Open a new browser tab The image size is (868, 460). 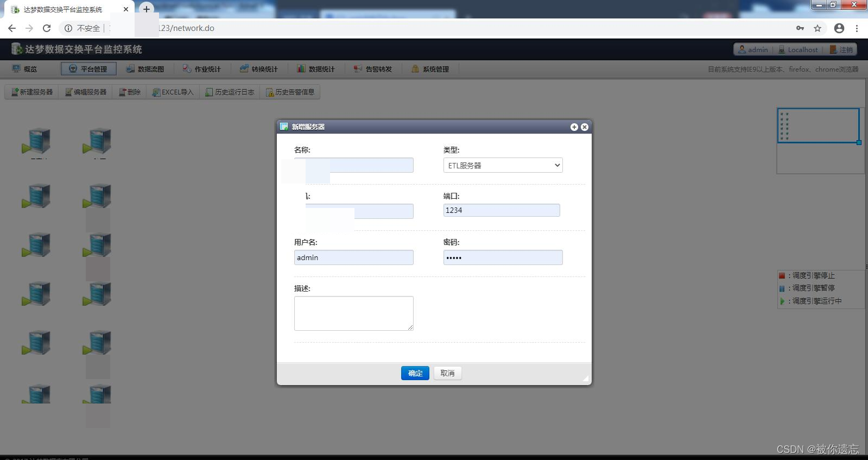[146, 9]
